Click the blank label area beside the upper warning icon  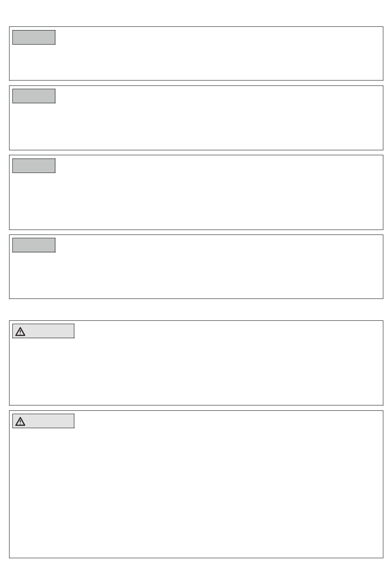[x=50, y=331]
